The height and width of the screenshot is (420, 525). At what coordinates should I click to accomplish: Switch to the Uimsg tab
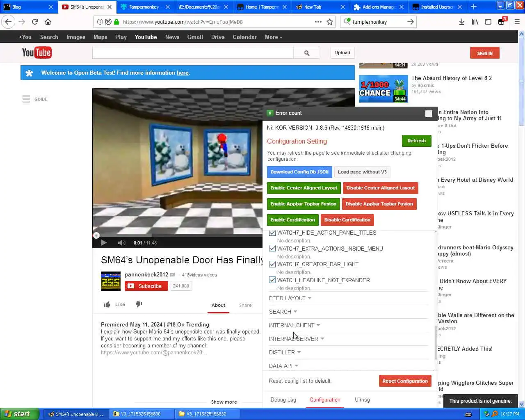click(362, 399)
